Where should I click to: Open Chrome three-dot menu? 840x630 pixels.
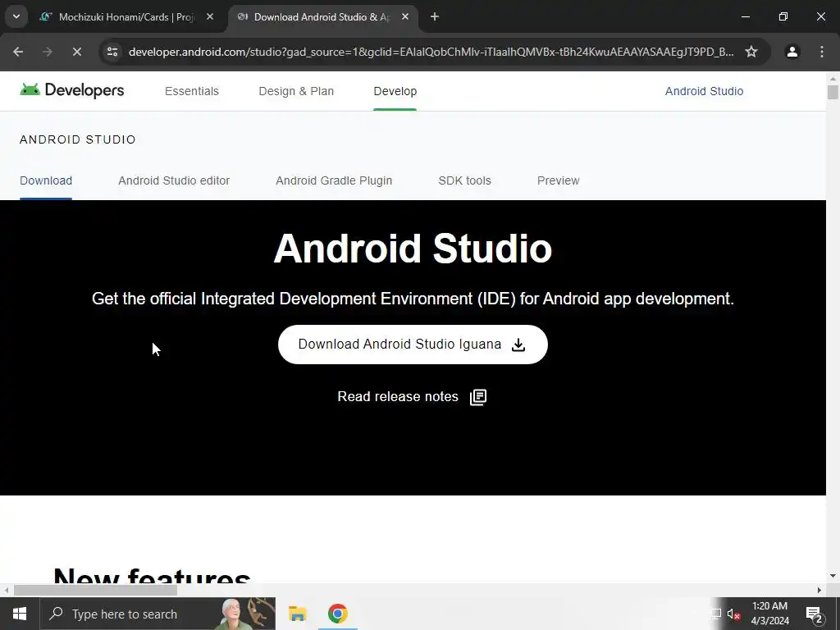pos(822,52)
